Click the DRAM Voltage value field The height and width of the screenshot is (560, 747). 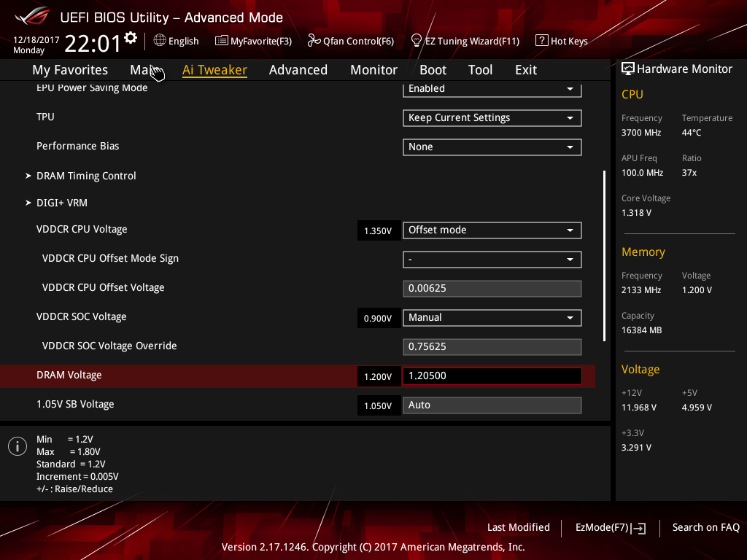492,376
